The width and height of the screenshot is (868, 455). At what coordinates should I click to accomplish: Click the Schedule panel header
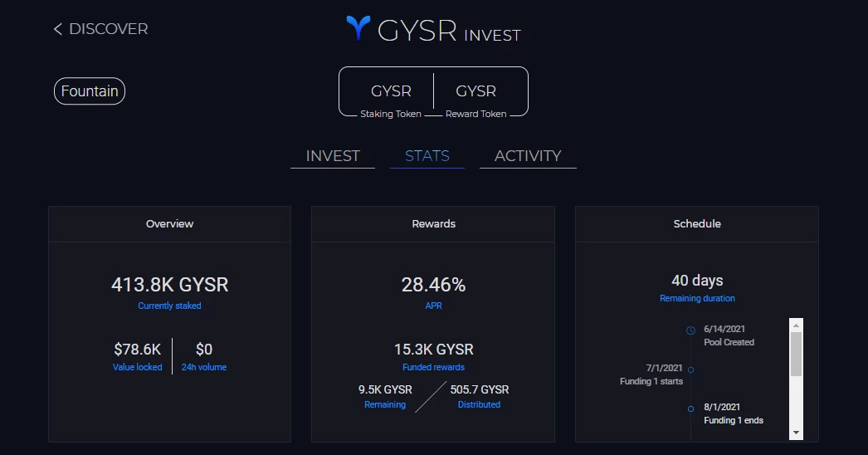click(697, 224)
